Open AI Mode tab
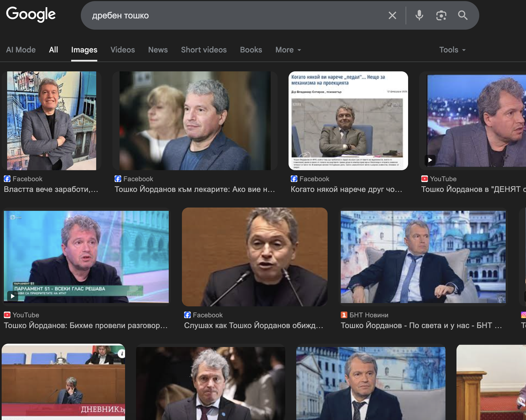 [x=21, y=50]
